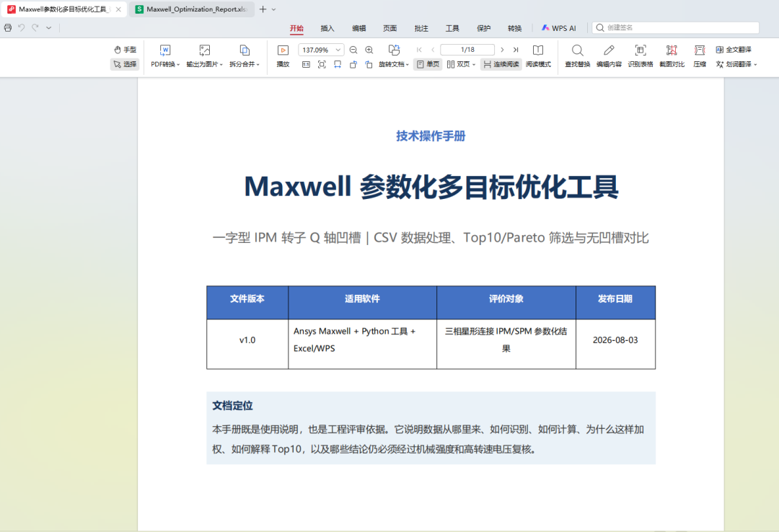
Task: Expand the 划词翻译 dropdown arrow
Action: [756, 65]
